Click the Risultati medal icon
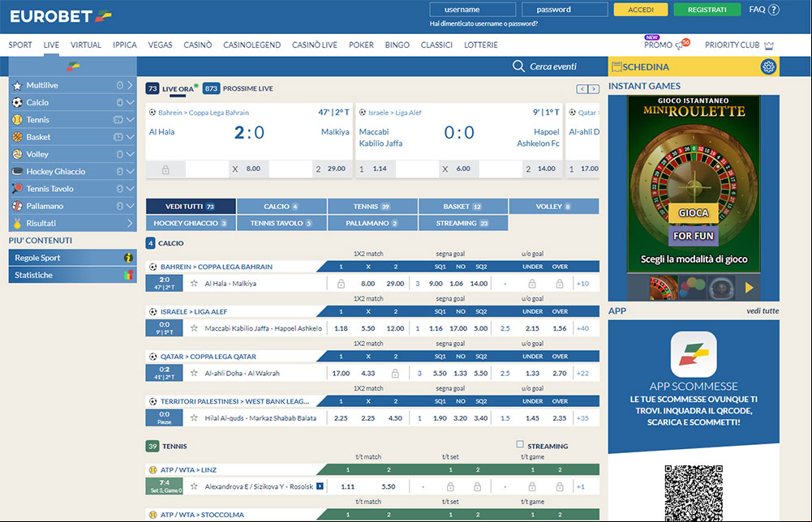Viewport: 812px width, 522px height. 17,223
